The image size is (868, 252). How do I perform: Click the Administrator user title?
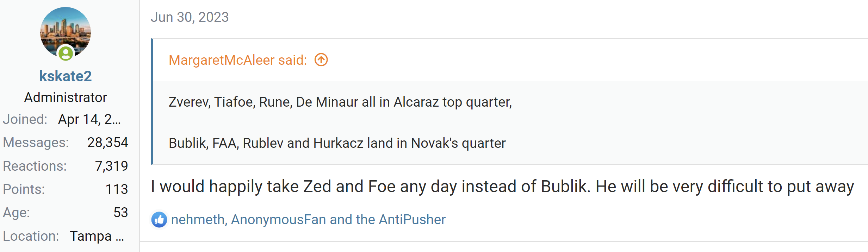point(66,97)
